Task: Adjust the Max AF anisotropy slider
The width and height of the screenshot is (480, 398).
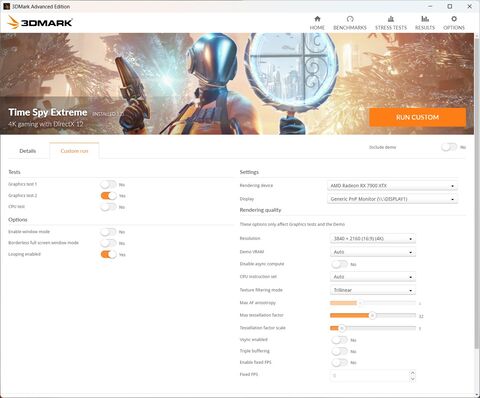Action: (373, 303)
